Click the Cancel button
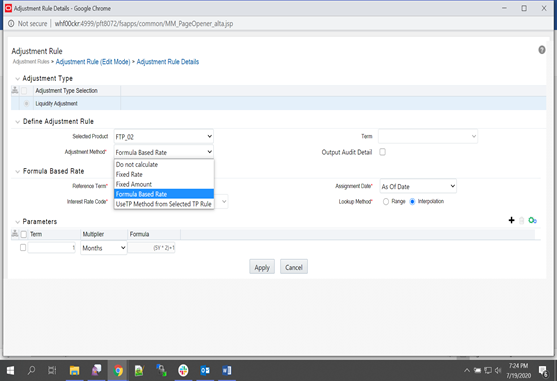This screenshot has height=381, width=557. [294, 267]
